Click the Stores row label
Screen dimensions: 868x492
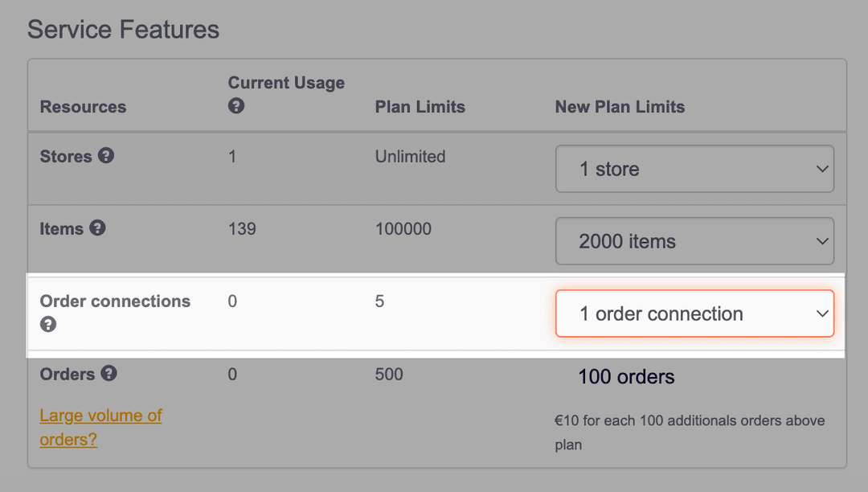pos(66,157)
